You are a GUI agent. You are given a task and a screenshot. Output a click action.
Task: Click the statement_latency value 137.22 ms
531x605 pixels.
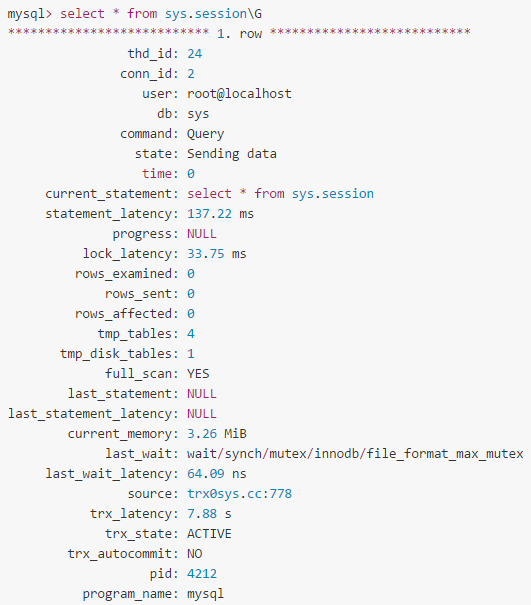click(220, 214)
